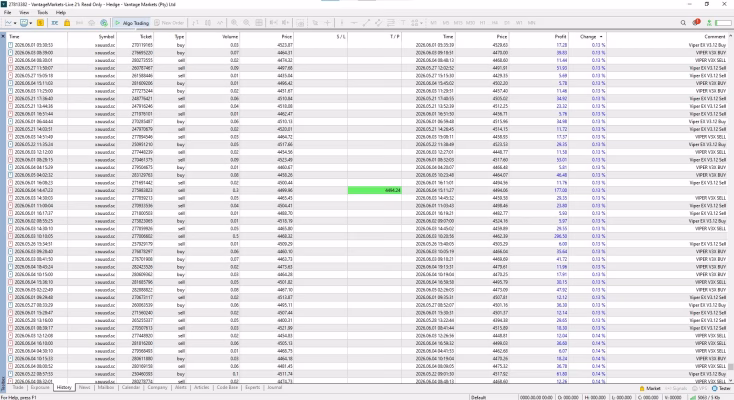
Task: Switch to the Journal tab
Action: [x=274, y=387]
